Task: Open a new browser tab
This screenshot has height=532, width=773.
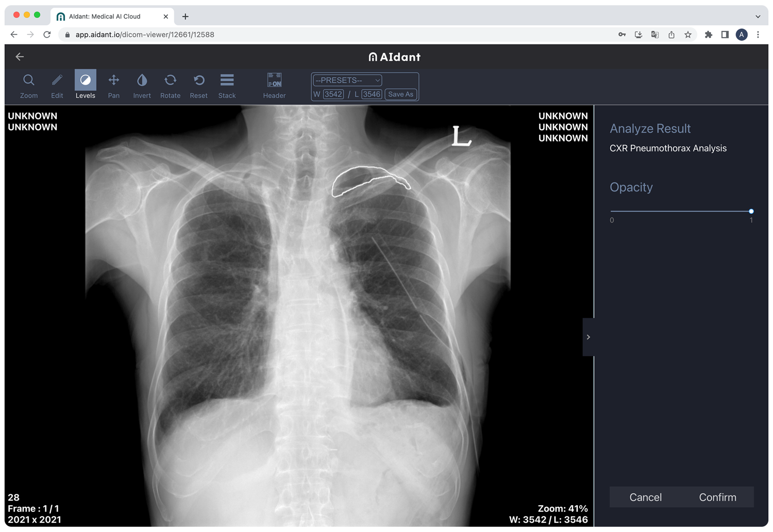Action: click(x=185, y=16)
